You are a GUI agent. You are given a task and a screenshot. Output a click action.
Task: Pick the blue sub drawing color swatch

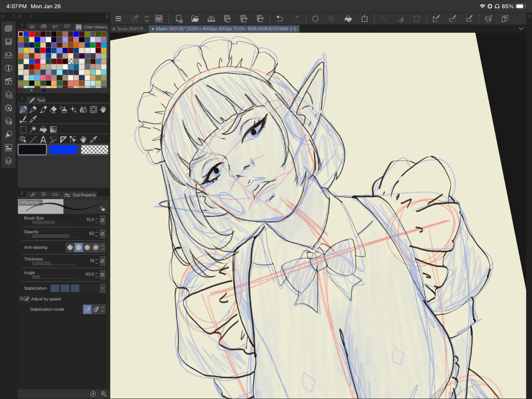[63, 150]
